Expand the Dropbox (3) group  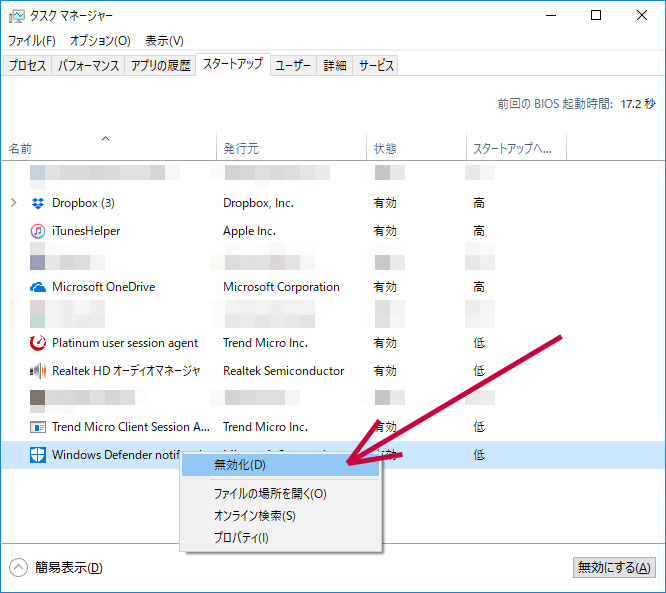click(14, 203)
